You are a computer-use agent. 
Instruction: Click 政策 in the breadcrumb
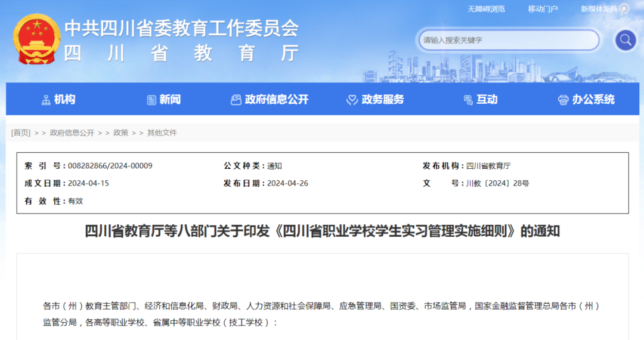click(120, 132)
